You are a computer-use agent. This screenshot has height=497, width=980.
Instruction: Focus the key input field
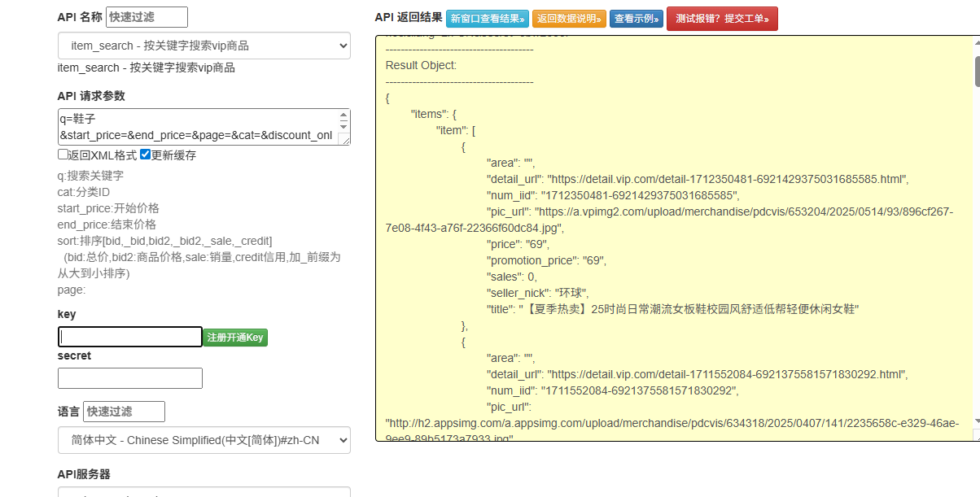pos(129,337)
